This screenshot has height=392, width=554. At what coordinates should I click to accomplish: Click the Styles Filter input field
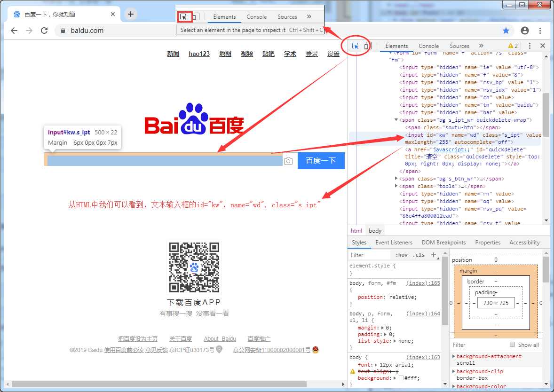(x=370, y=255)
